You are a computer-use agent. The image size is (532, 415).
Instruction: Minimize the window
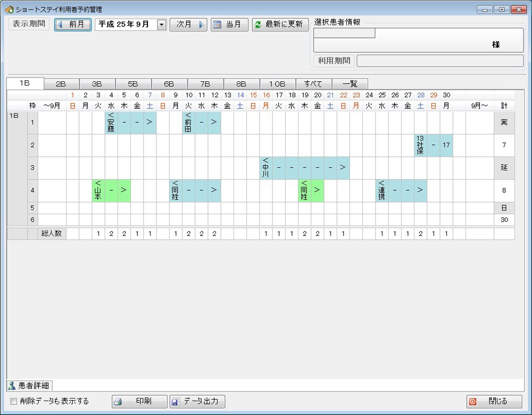click(x=485, y=10)
